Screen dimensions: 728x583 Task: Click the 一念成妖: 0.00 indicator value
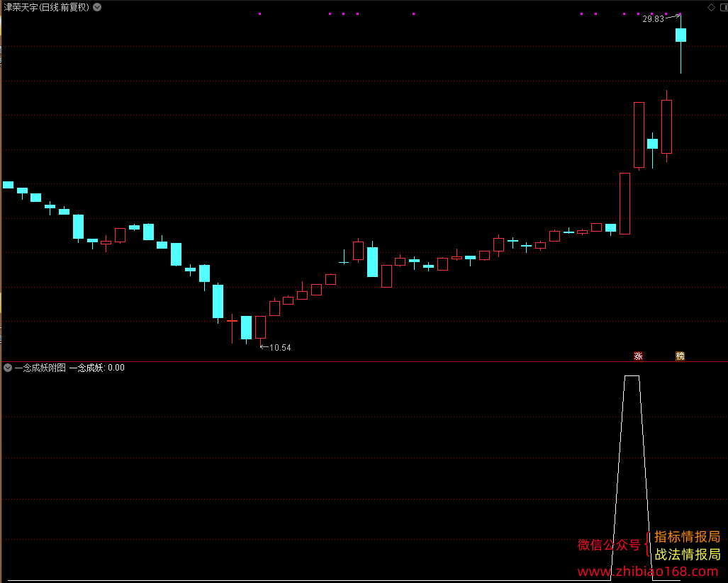coord(97,368)
